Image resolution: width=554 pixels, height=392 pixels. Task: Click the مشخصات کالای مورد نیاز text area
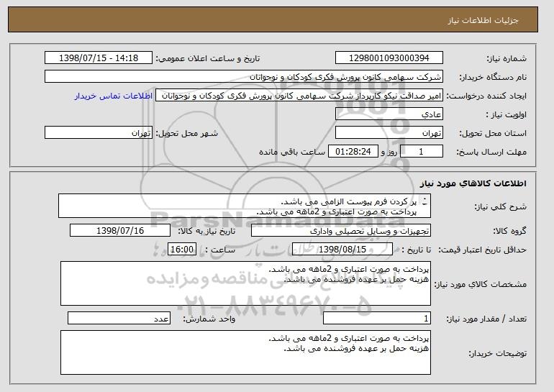[x=245, y=283]
